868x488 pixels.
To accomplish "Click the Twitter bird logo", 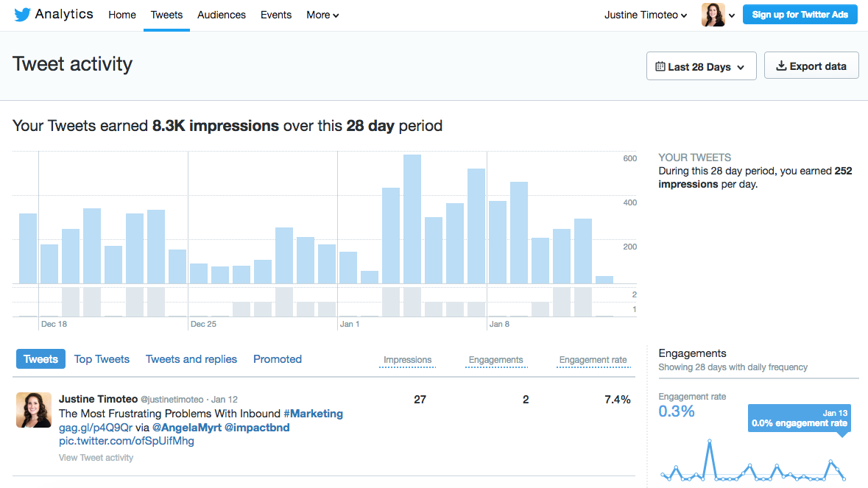I will [x=22, y=15].
